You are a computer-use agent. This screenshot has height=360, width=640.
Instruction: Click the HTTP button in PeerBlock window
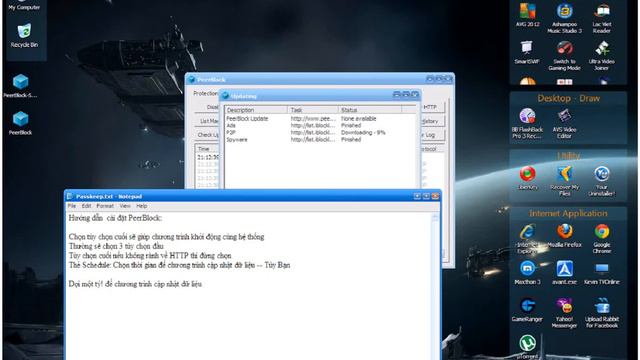(x=432, y=107)
